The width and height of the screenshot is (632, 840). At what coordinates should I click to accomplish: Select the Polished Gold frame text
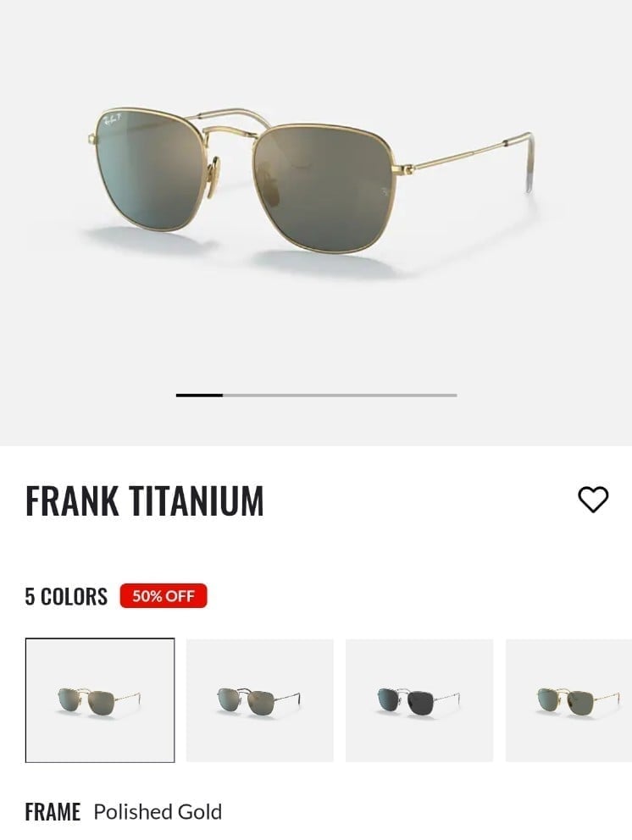(158, 811)
